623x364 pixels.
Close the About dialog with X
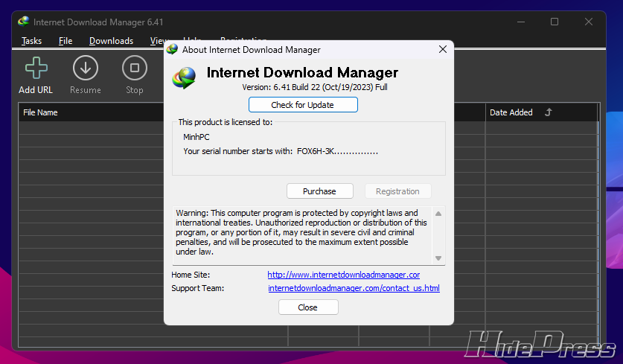tap(442, 49)
